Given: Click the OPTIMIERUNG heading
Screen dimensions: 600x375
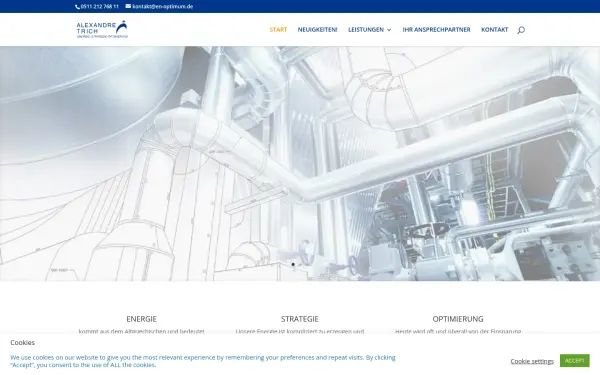Looking at the screenshot, I should 458,319.
